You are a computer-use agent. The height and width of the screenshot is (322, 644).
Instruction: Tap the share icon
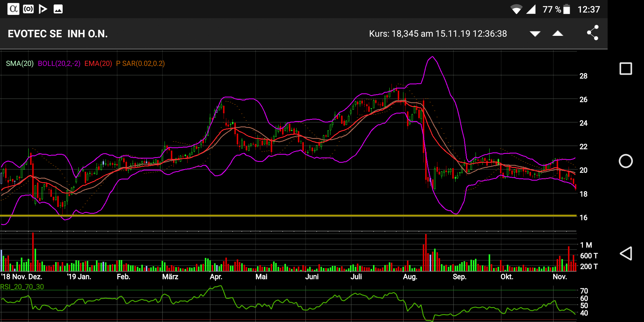click(593, 33)
